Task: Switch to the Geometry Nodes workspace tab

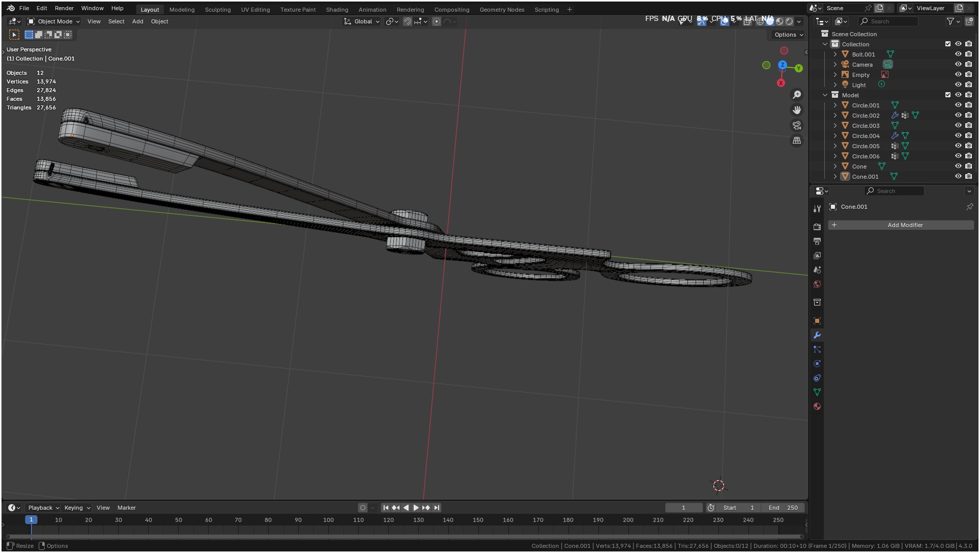Action: click(502, 10)
